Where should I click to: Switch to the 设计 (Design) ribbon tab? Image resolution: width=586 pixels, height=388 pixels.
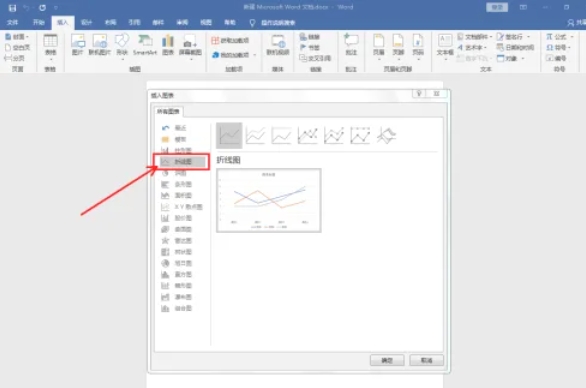86,22
